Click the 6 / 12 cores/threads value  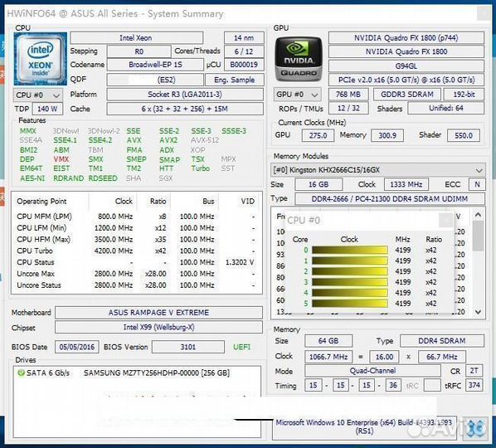[244, 51]
